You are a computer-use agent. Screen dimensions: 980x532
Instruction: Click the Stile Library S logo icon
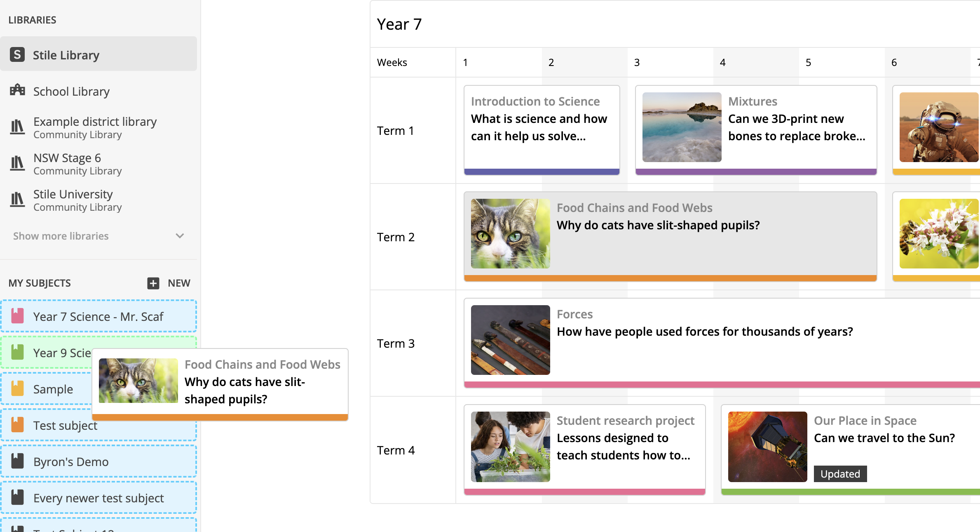tap(17, 54)
